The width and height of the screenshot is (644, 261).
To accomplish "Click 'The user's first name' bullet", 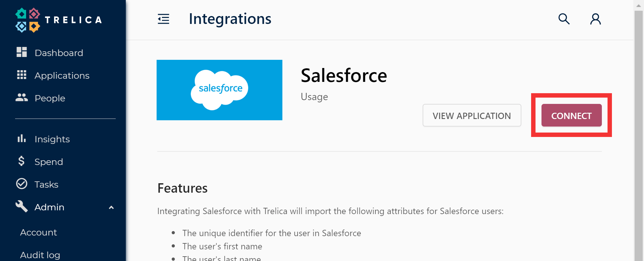I will (222, 246).
